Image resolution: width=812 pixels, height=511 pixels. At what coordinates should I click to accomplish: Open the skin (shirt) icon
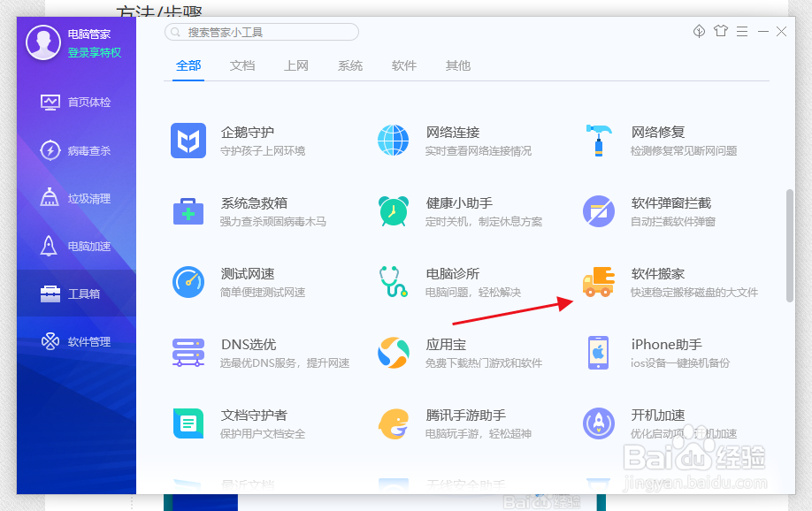tap(721, 31)
